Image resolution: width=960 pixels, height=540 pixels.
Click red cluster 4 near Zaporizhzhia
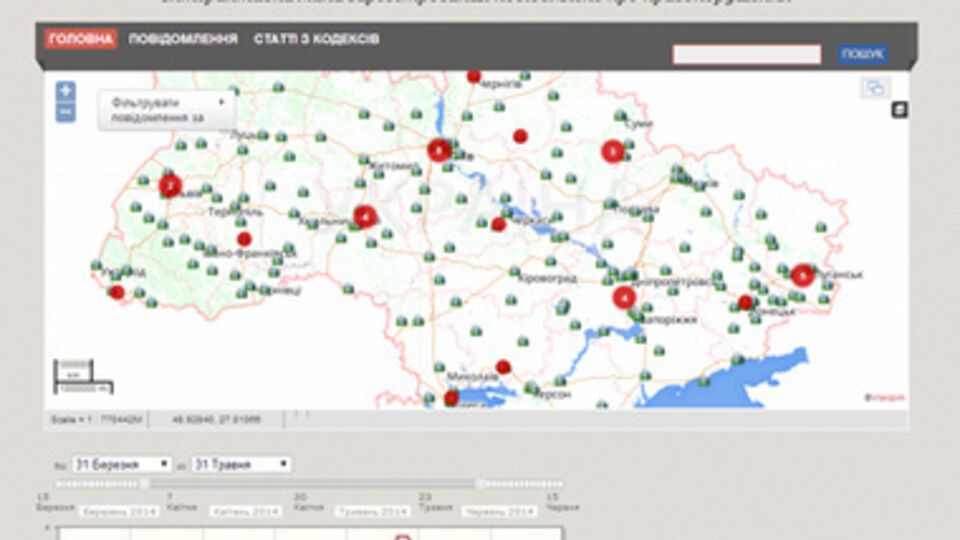coord(624,297)
